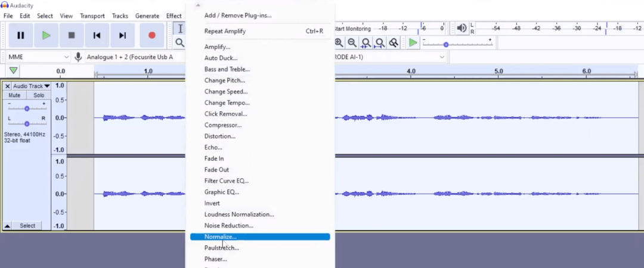Start recording with the red Record button
The image size is (644, 268).
click(x=152, y=35)
